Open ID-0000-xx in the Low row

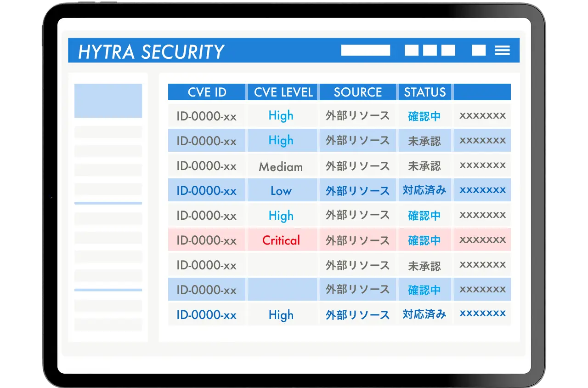tap(206, 191)
